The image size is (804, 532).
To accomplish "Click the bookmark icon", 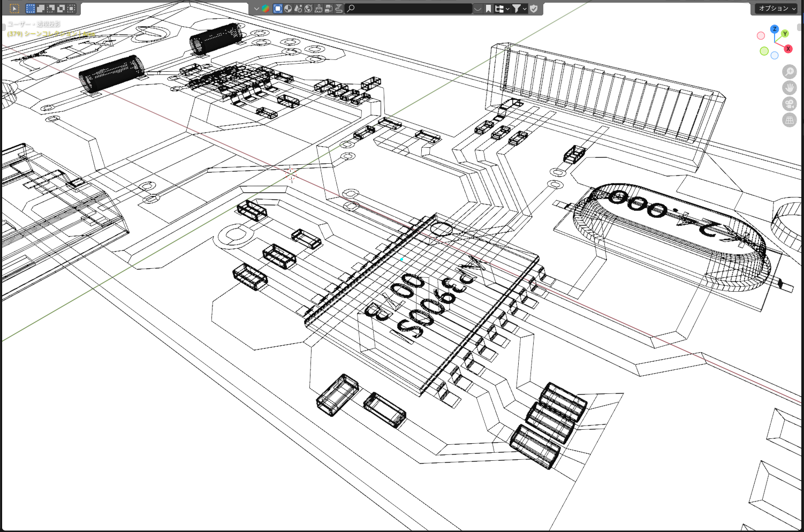I will pyautogui.click(x=488, y=9).
